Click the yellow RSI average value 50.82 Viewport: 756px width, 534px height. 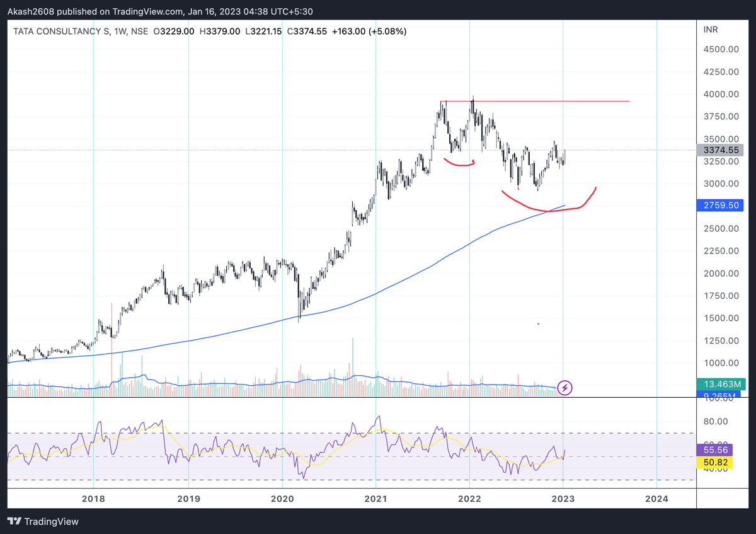click(x=715, y=462)
